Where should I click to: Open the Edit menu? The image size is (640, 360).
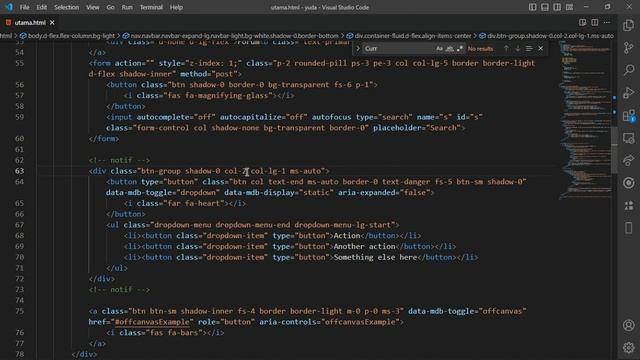coord(42,7)
